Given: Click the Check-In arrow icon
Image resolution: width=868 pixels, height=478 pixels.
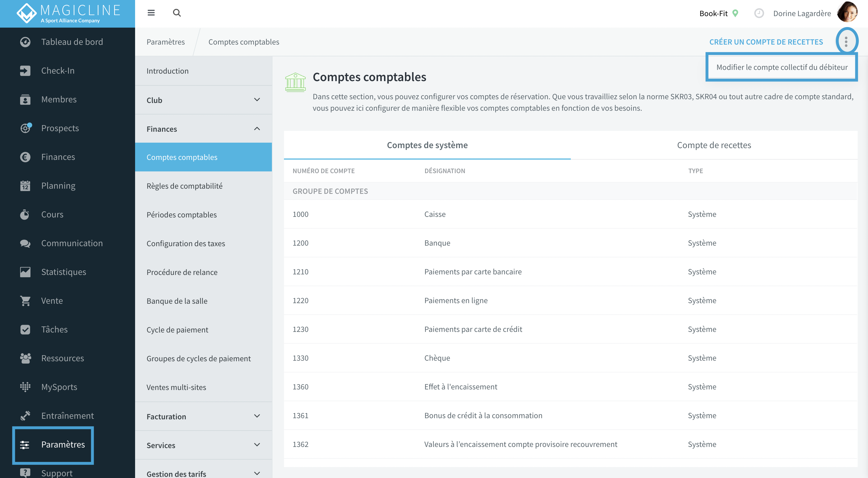Looking at the screenshot, I should tap(25, 70).
